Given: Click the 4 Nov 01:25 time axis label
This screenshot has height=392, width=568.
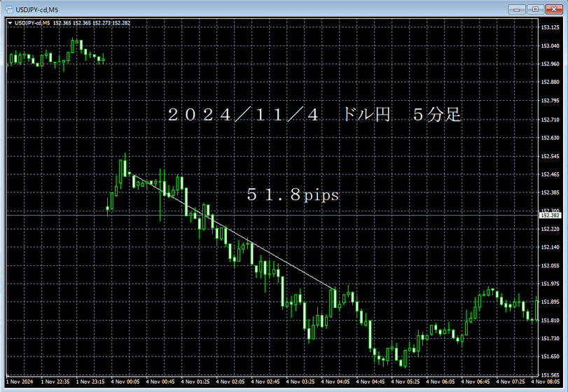Looking at the screenshot, I should click(195, 381).
